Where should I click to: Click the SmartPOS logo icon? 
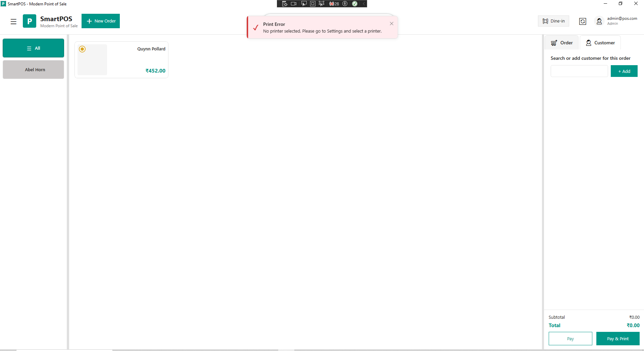[30, 21]
